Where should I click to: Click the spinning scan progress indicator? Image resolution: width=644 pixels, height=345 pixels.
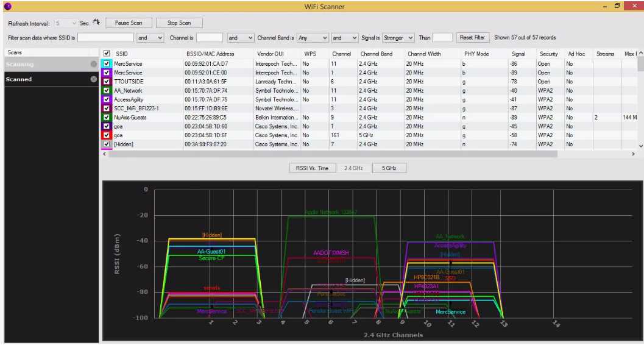tap(96, 23)
